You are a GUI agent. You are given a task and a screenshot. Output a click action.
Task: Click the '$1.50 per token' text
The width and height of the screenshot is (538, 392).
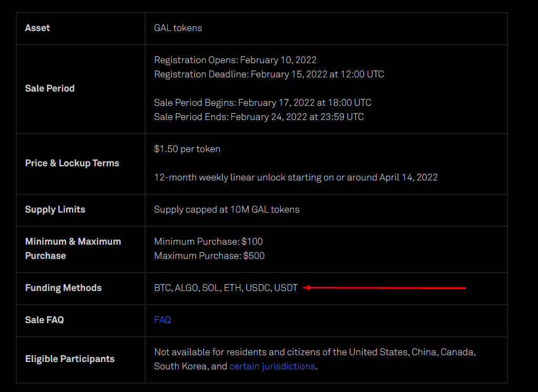tap(187, 149)
